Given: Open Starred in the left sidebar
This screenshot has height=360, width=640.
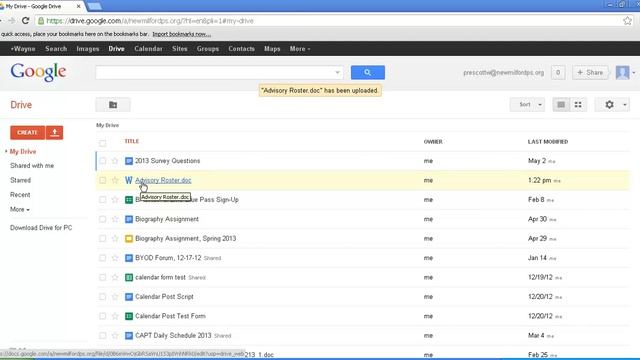Looking at the screenshot, I should 20,180.
